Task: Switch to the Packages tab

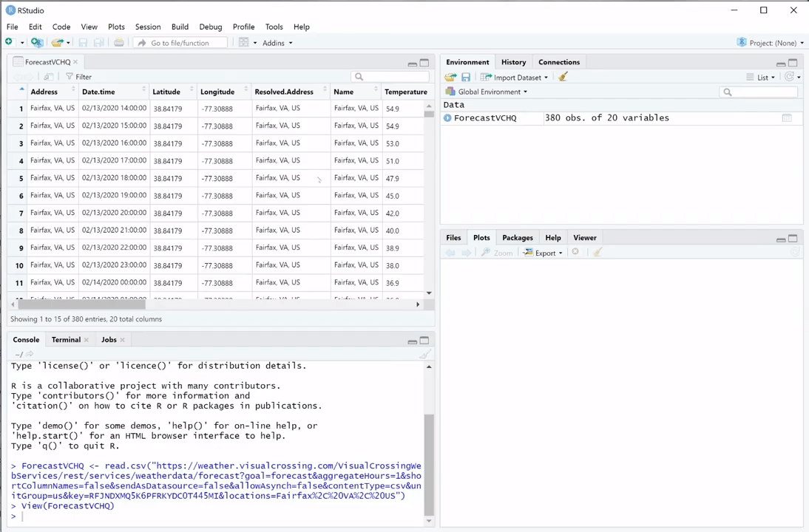Action: (x=517, y=238)
